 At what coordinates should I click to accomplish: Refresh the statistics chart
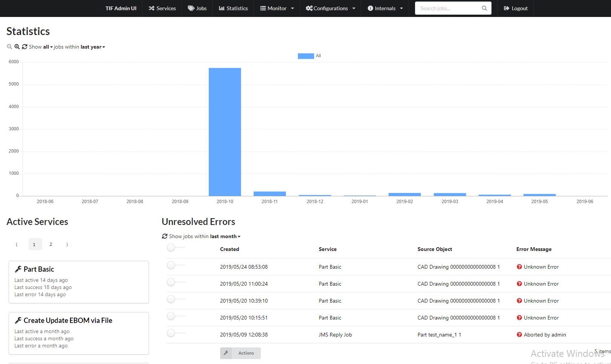coord(25,47)
